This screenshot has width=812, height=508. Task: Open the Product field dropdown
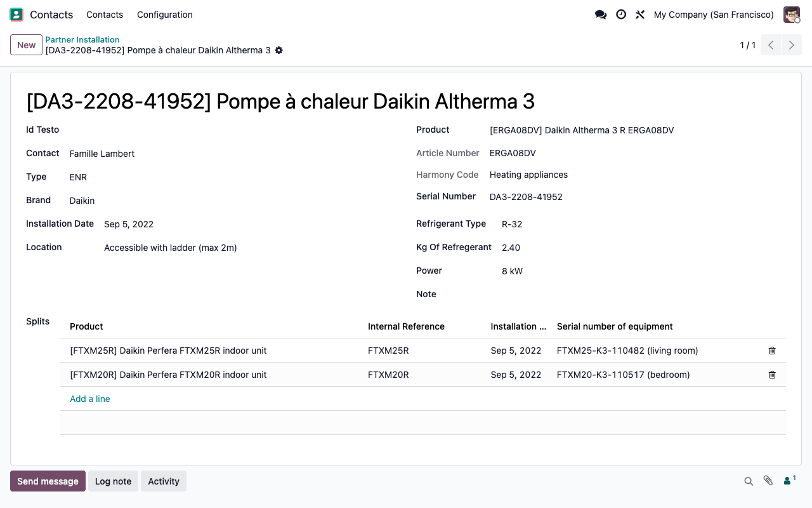point(638,130)
